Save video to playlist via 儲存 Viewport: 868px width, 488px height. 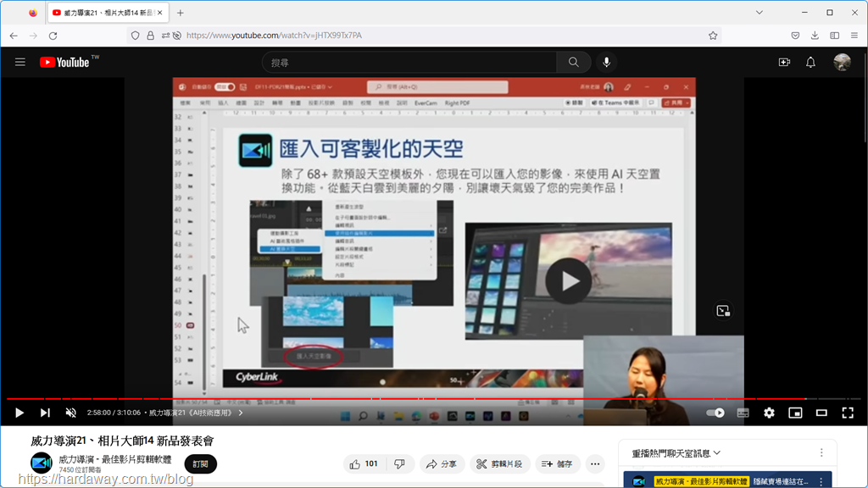[x=557, y=463]
